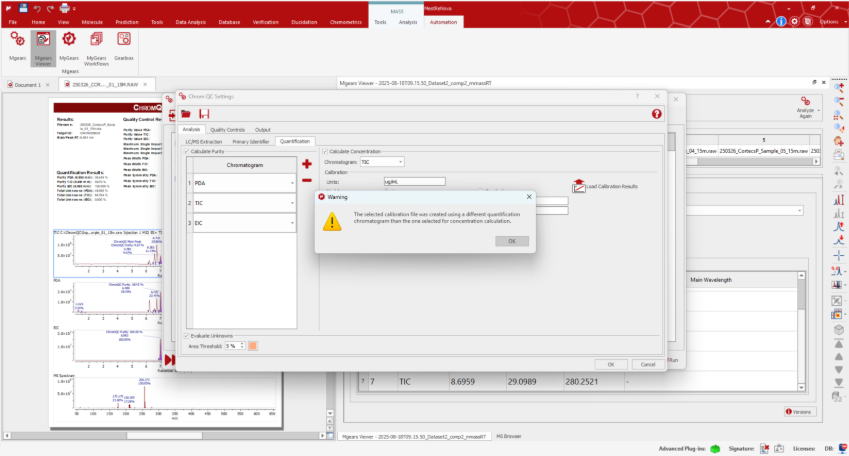Image resolution: width=849 pixels, height=456 pixels.
Task: Click red help icon in Chrom QC Settings
Action: (x=656, y=114)
